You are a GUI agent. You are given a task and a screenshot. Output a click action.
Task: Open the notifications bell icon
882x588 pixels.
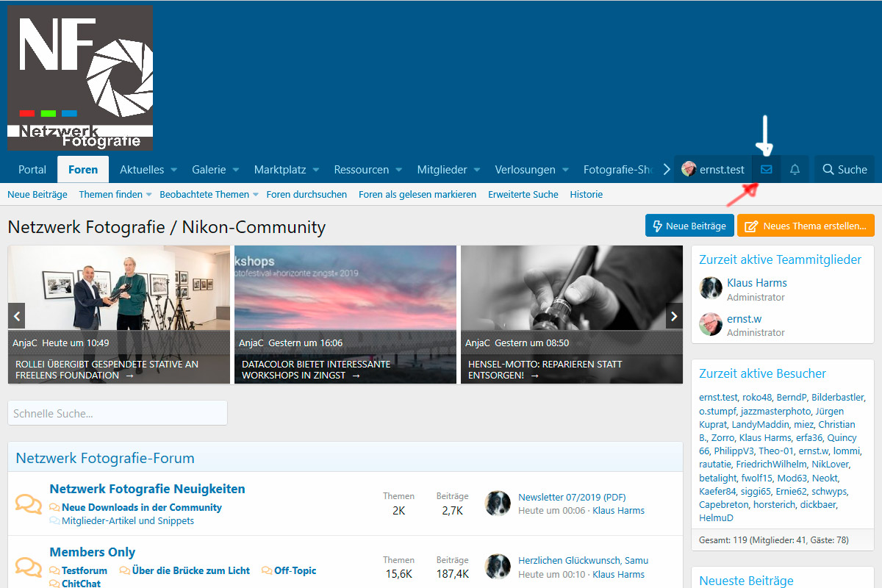pos(795,169)
